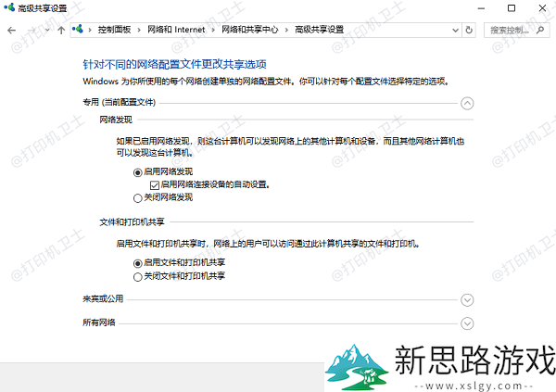Click 来宾或公用 label text
The image size is (556, 392).
point(103,299)
